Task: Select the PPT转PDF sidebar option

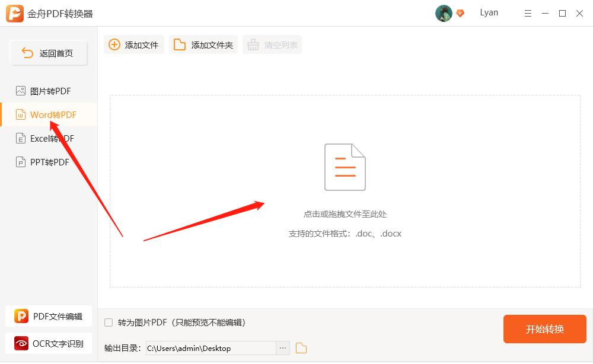Action: [49, 162]
